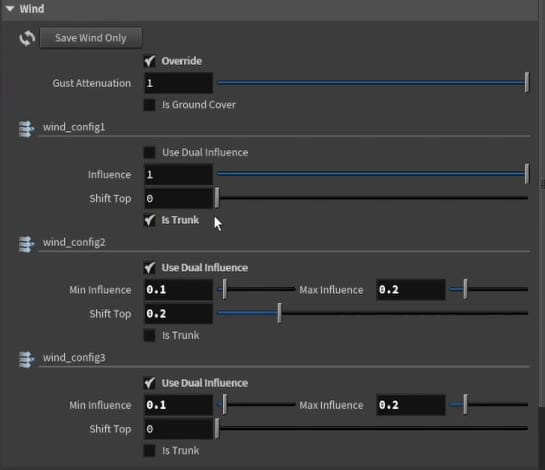Click the wind_config2 Max Influence field
The image size is (545, 470).
(x=410, y=290)
